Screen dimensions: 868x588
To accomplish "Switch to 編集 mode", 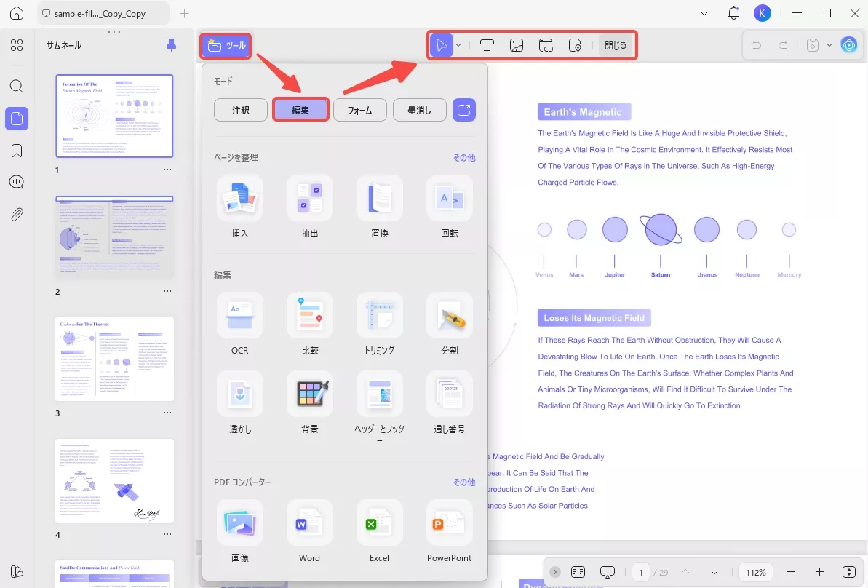I will click(300, 110).
